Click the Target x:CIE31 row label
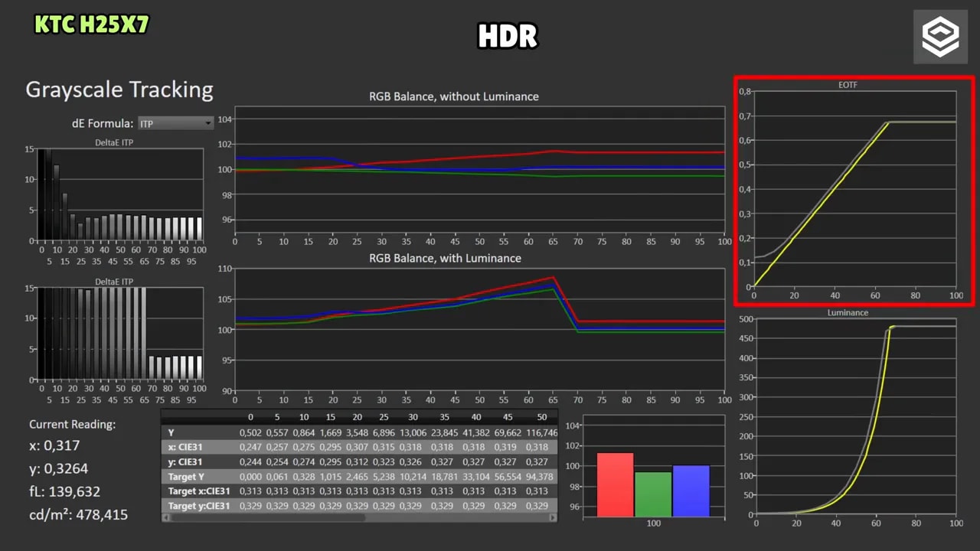The width and height of the screenshot is (980, 551). pos(199,491)
